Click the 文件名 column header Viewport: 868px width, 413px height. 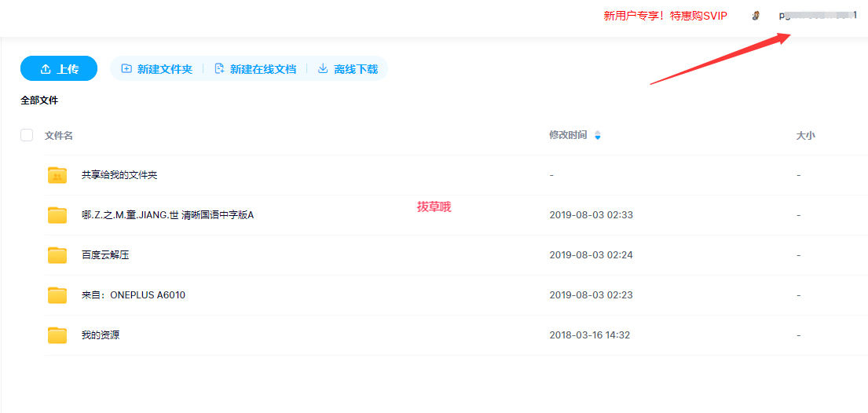point(59,136)
